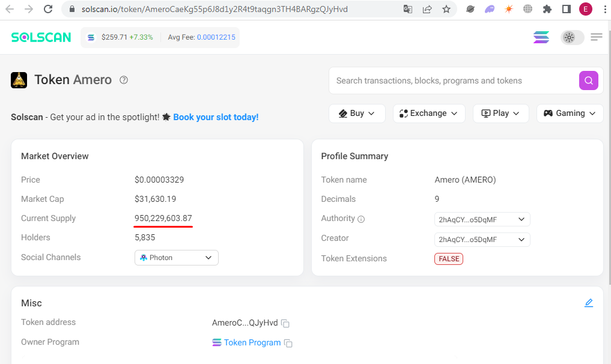
Task: Expand the Authority address dropdown
Action: click(x=482, y=220)
